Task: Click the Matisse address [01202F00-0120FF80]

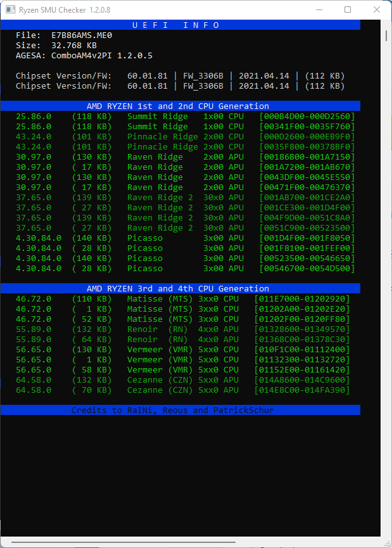Action: 302,319
